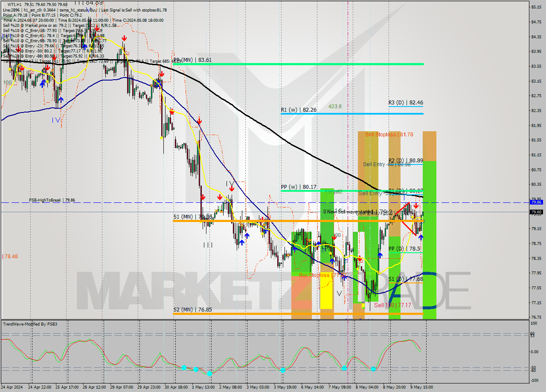Select the S1 (MN) monthly support label
The height and width of the screenshot is (392, 546).
[x=193, y=217]
